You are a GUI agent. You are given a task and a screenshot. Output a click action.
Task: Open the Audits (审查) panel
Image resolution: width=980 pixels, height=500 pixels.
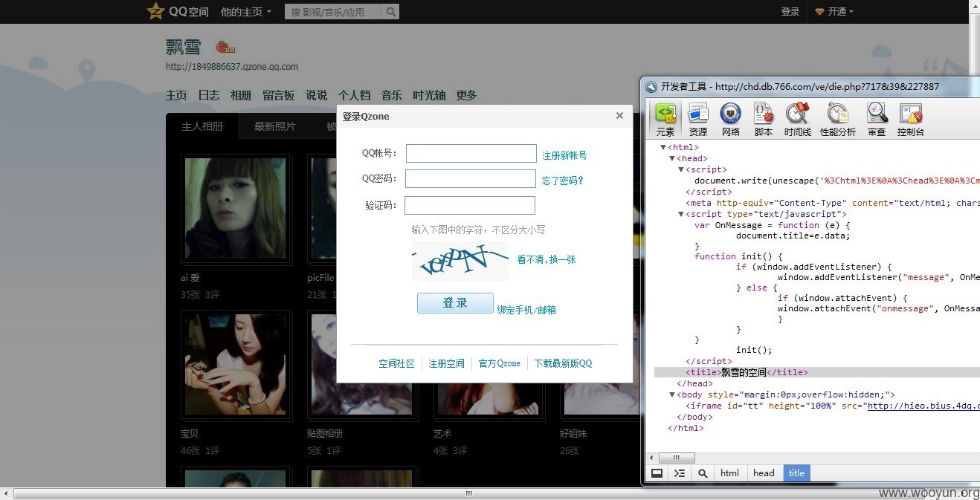877,119
